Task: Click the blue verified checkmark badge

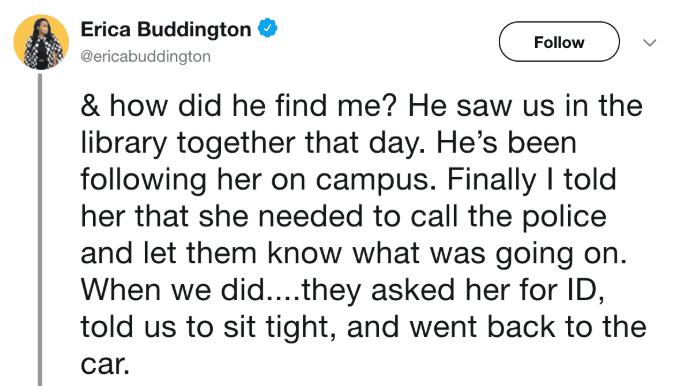Action: [267, 28]
